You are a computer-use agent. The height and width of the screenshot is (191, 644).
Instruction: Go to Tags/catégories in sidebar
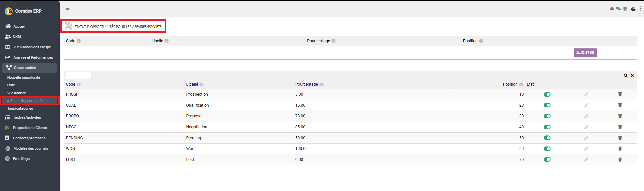20,108
